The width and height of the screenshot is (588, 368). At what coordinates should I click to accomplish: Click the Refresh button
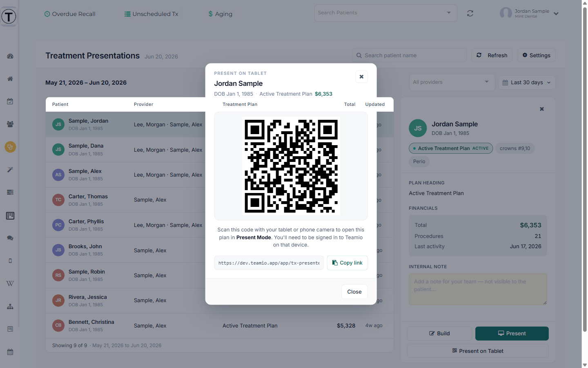(492, 55)
